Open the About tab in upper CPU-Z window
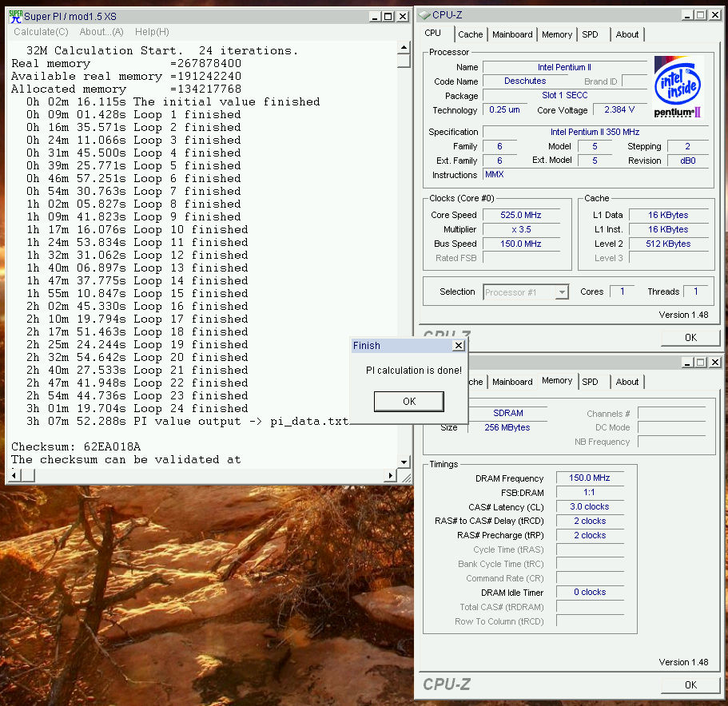728x706 pixels. [x=627, y=34]
